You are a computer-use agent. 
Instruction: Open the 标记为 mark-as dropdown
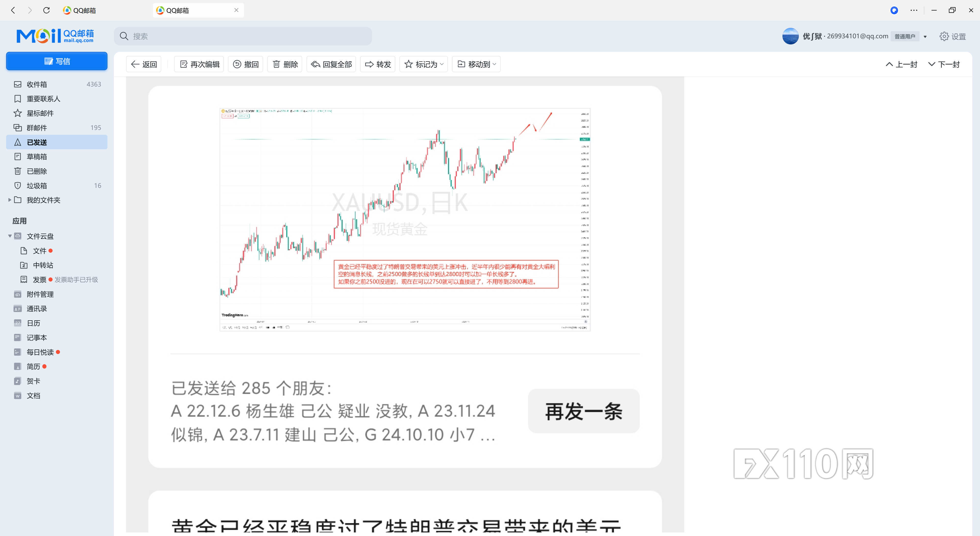(423, 64)
